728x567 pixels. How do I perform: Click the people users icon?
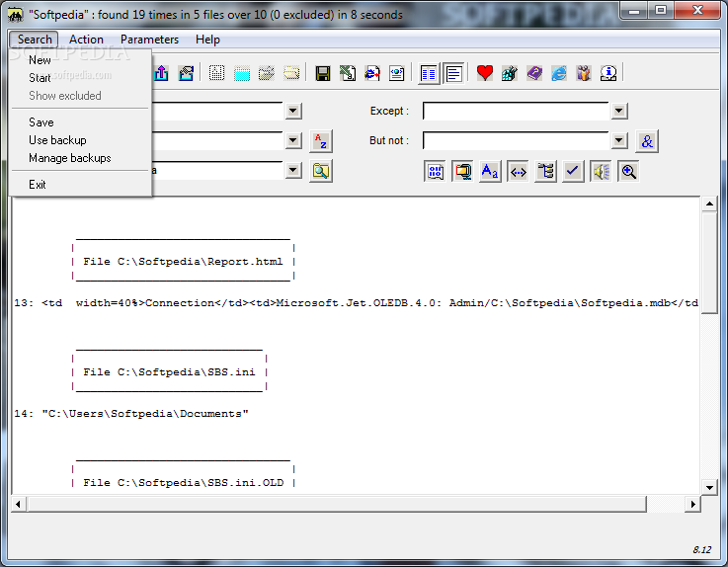pyautogui.click(x=584, y=73)
